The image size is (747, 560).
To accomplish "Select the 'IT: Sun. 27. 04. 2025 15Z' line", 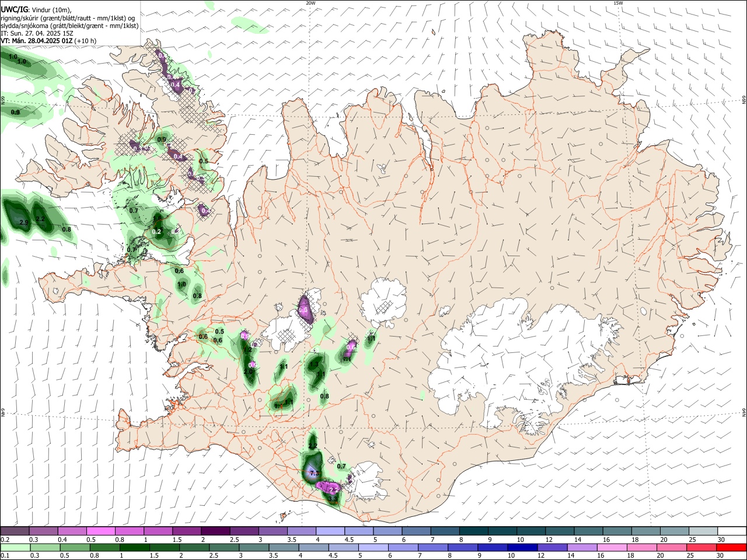I will (x=37, y=33).
